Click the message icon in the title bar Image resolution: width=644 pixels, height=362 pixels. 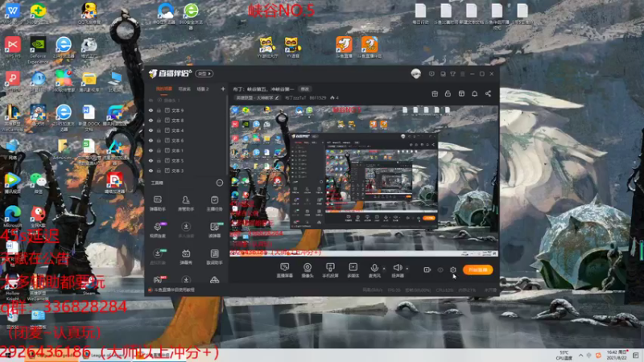pos(431,74)
